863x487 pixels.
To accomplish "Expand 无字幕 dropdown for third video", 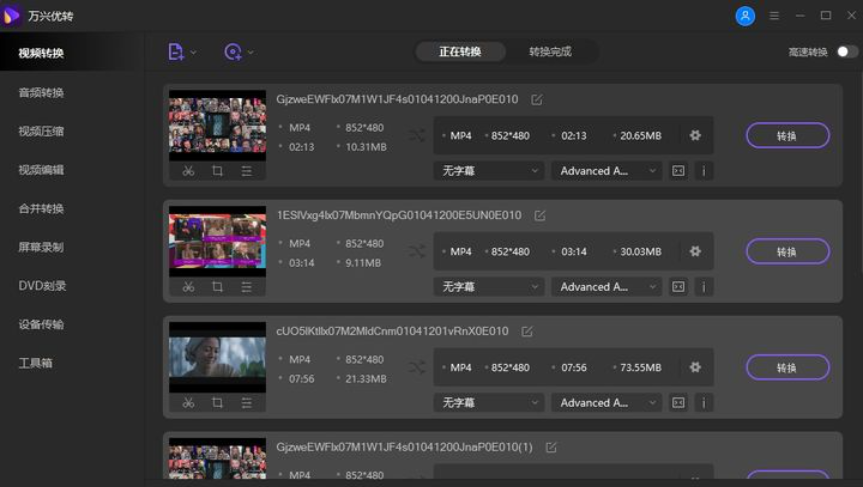I will 489,403.
